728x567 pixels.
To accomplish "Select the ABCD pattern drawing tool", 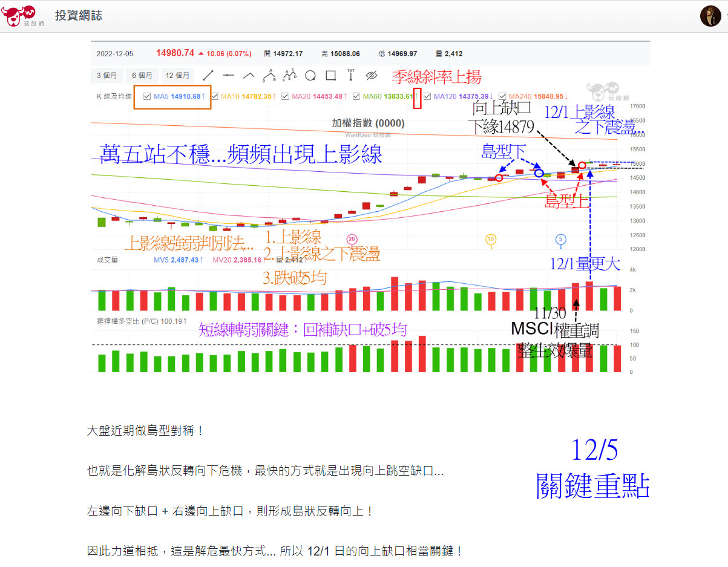I will (x=289, y=75).
